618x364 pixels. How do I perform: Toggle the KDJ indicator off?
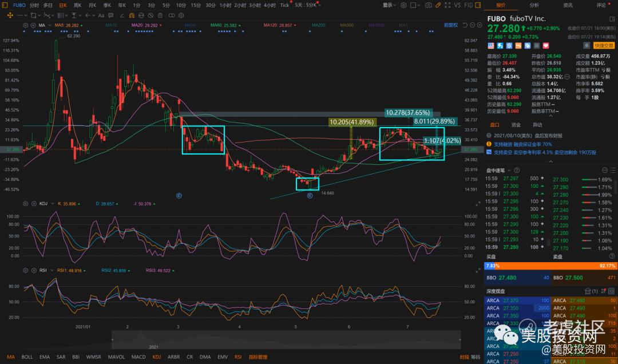156,357
